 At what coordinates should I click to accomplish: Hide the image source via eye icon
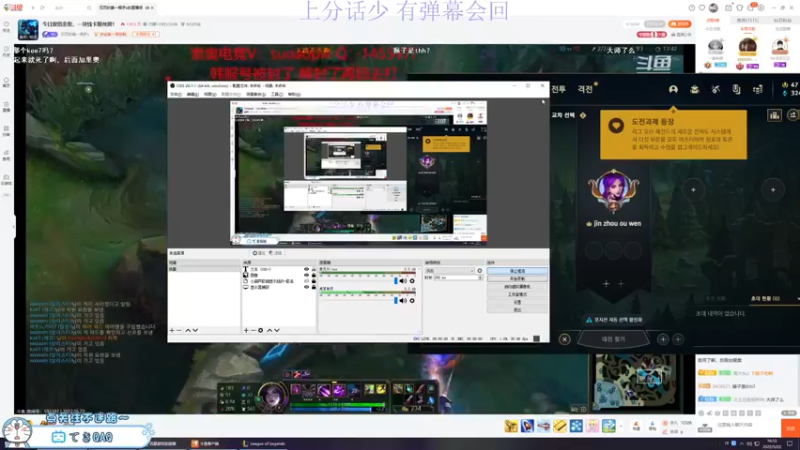click(x=307, y=276)
